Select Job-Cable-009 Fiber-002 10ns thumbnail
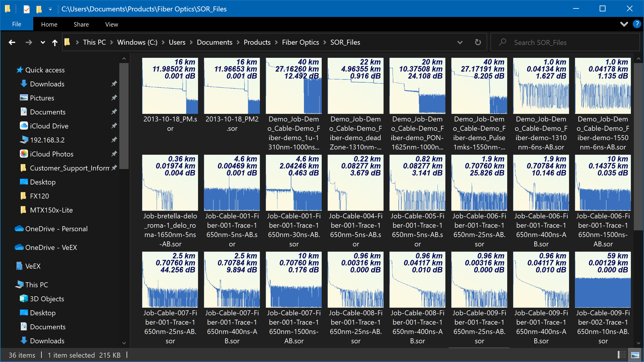Viewport: 644px width, 362px height. (x=603, y=280)
